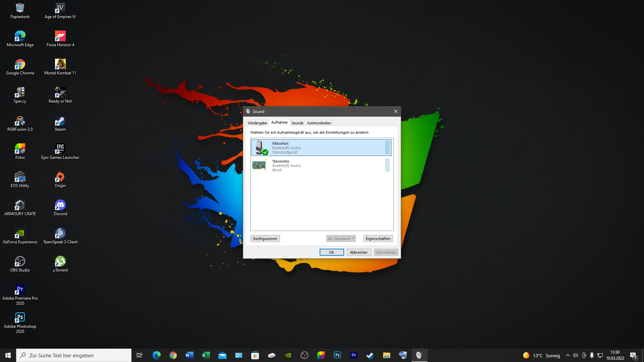Open the Sounds tab
Image resolution: width=644 pixels, height=362 pixels.
tap(297, 123)
